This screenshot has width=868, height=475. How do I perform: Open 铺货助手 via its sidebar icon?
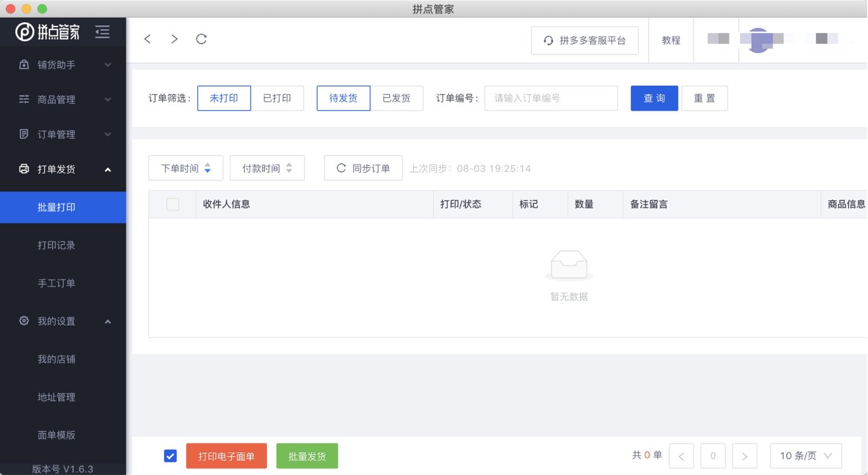point(23,65)
